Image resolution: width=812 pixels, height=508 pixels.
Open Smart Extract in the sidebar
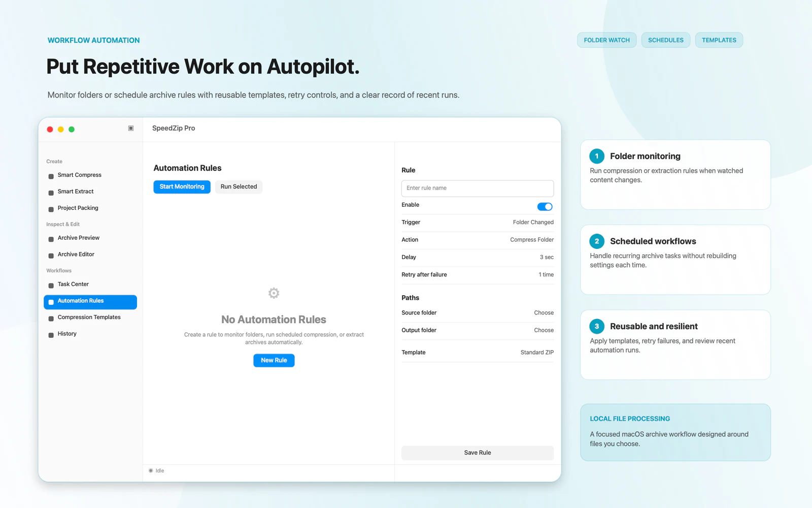tap(90, 192)
